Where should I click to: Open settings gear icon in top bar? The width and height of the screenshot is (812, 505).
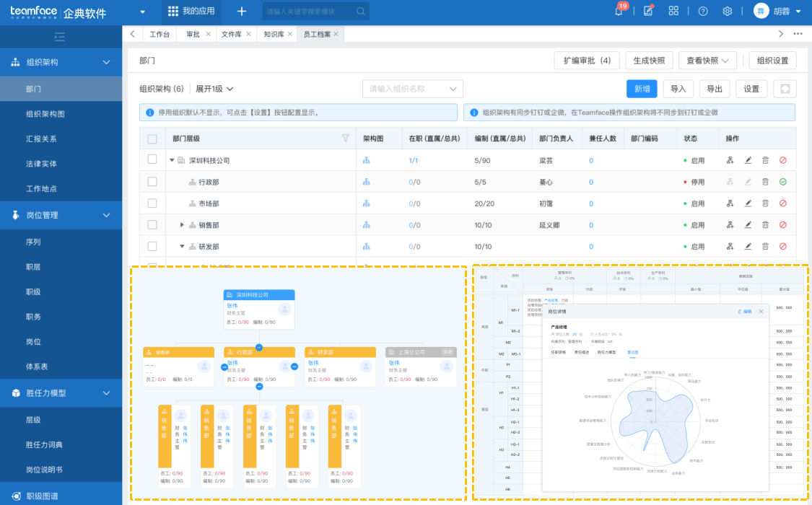[x=727, y=12]
